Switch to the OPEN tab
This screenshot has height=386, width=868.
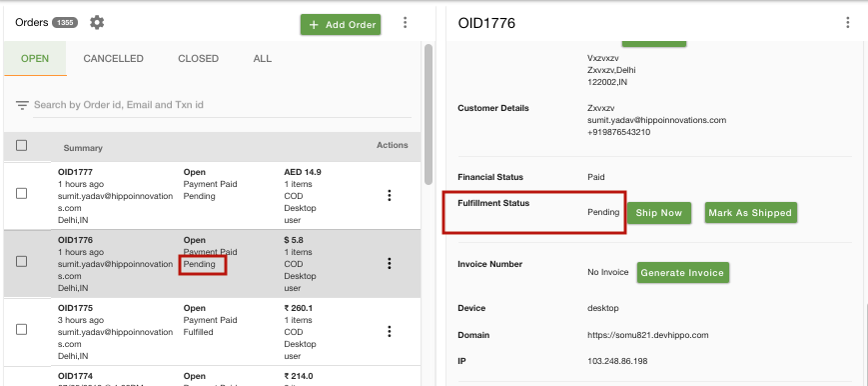[35, 58]
